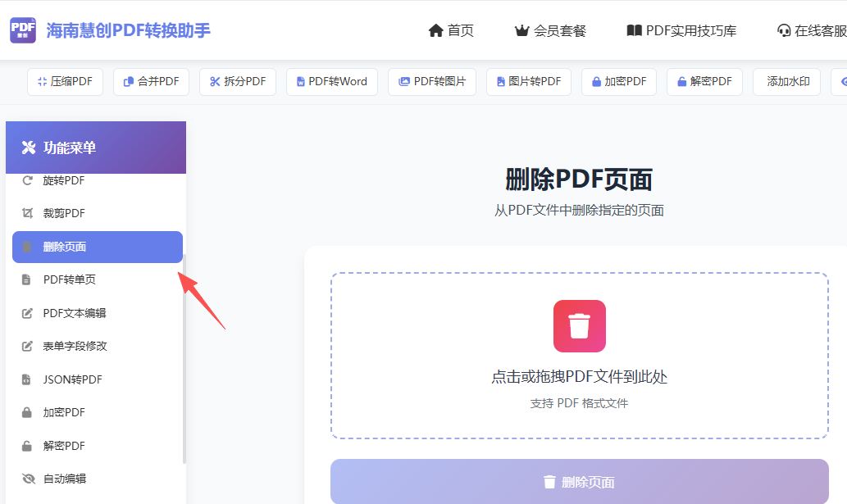
Task: Choose 旋转PDF in the sidebar menu
Action: coord(98,181)
